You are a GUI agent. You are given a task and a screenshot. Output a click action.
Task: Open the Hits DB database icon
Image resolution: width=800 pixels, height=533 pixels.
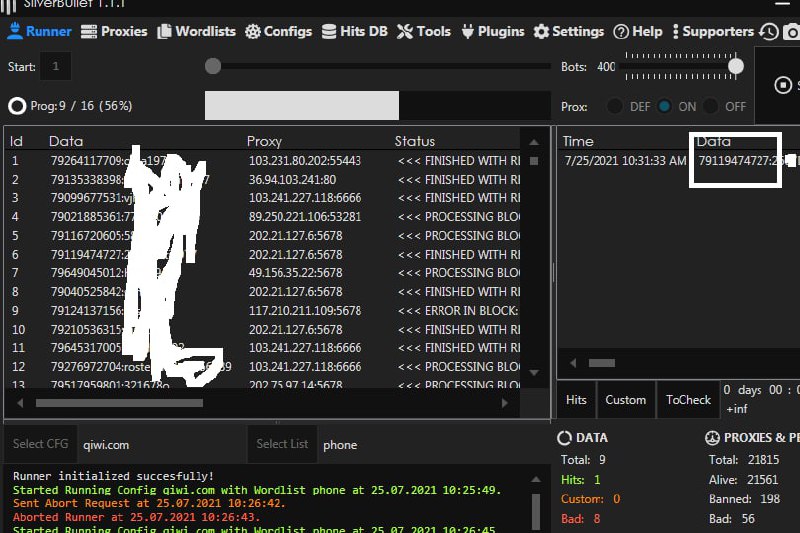[329, 31]
